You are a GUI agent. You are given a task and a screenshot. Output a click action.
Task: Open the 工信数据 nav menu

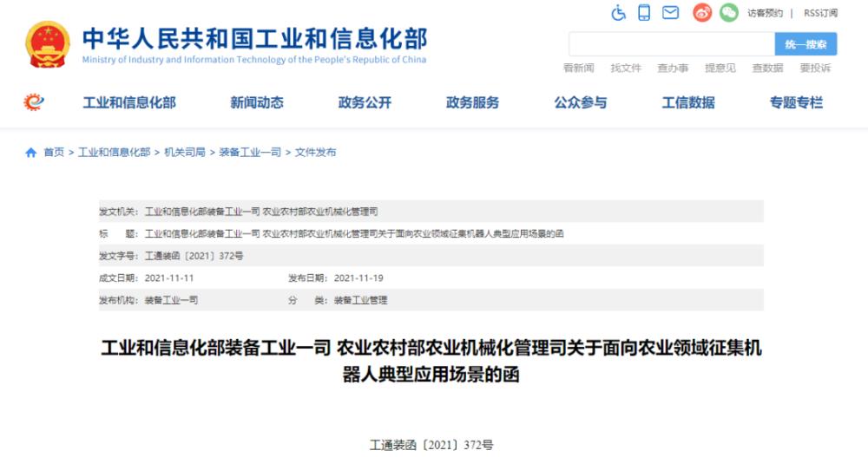click(x=688, y=102)
